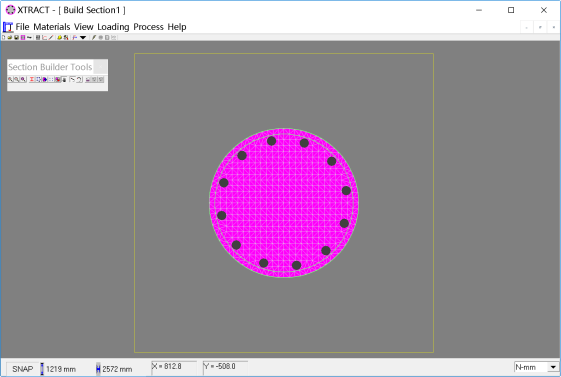Screen dimensions: 561x377
Task: Click the blue four-dots icon in Section Builder Tools
Action: pos(51,79)
